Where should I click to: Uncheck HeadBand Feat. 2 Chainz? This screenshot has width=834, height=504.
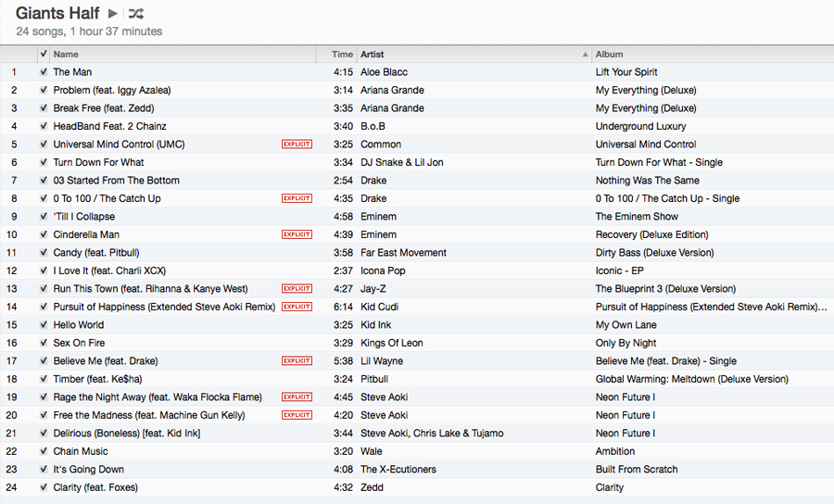(44, 126)
